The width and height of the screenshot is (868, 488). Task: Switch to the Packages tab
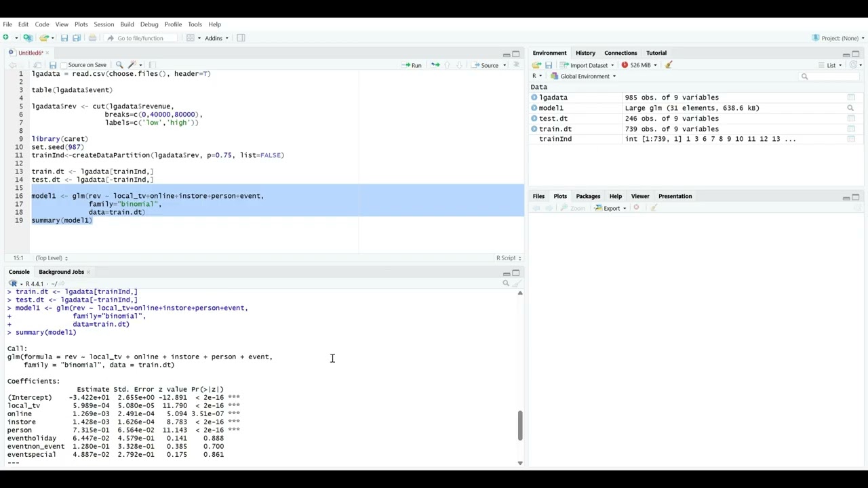588,196
